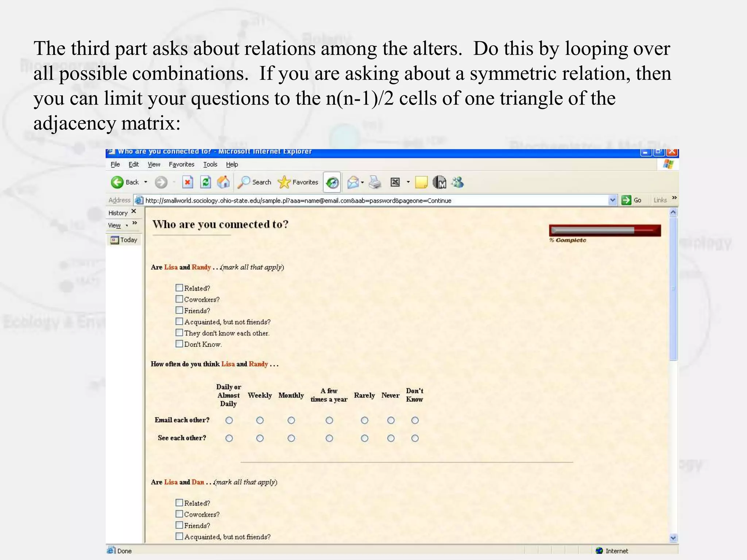
Task: Select Rarely for Email each other
Action: (364, 420)
